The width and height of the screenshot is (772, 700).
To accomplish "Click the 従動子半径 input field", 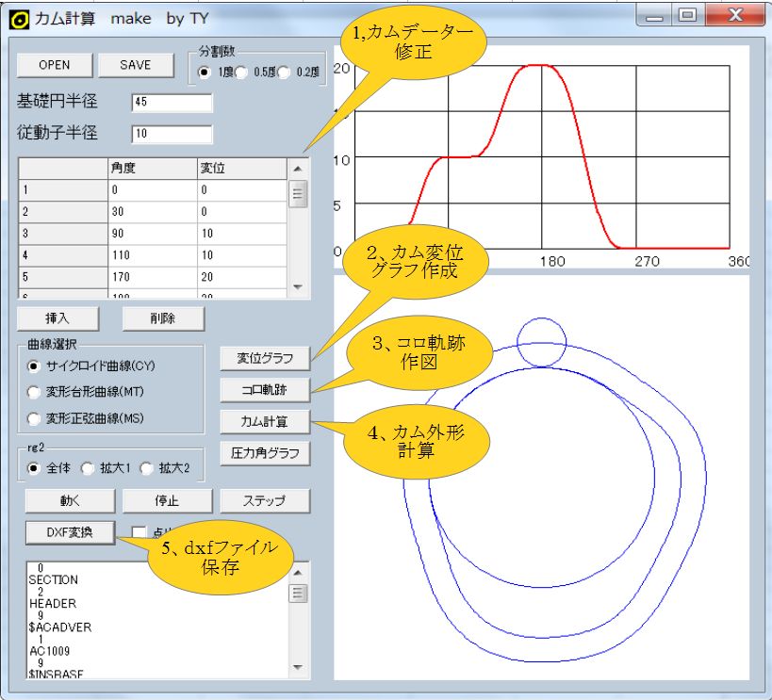I will click(172, 134).
